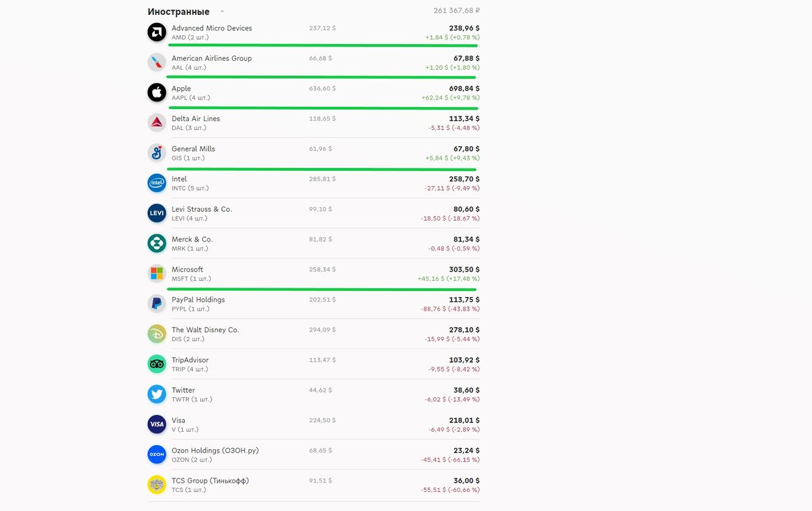Click Delta loss -5,31 $ (-4,48 %)
This screenshot has width=812, height=511.
[x=454, y=128]
